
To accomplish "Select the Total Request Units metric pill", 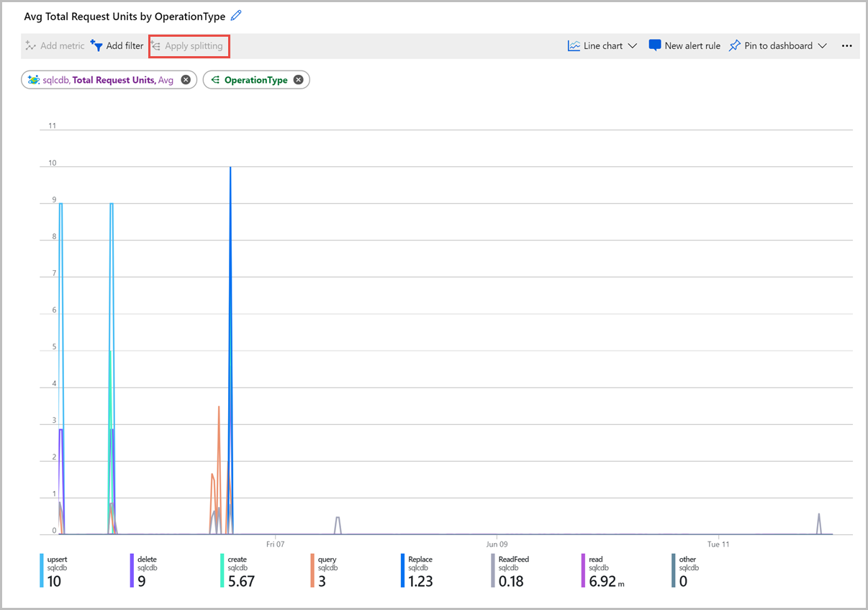I will point(101,80).
